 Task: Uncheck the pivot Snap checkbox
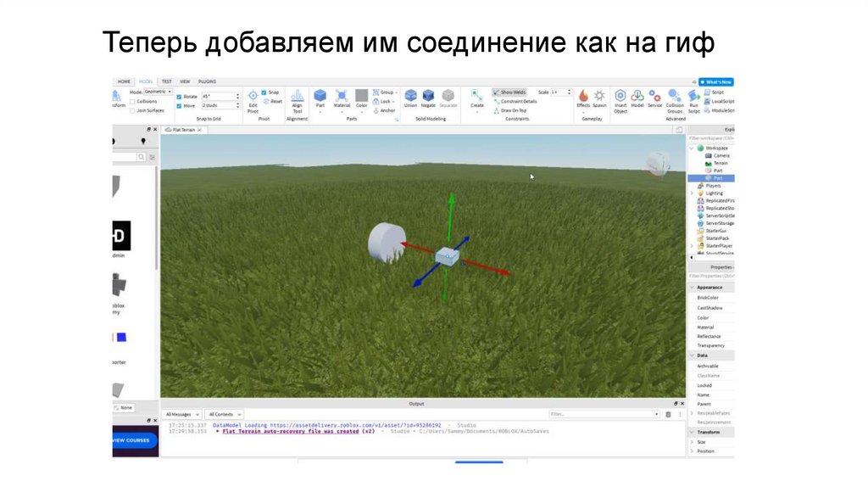[264, 92]
